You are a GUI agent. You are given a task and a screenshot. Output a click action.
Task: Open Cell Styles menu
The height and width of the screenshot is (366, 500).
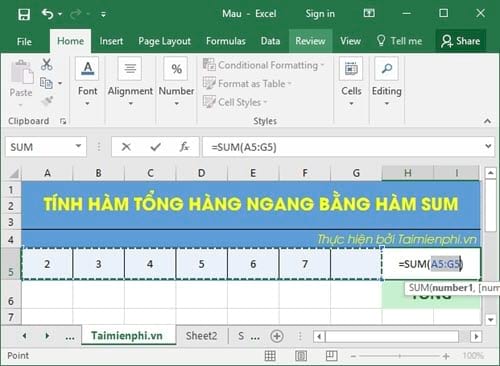pyautogui.click(x=235, y=102)
